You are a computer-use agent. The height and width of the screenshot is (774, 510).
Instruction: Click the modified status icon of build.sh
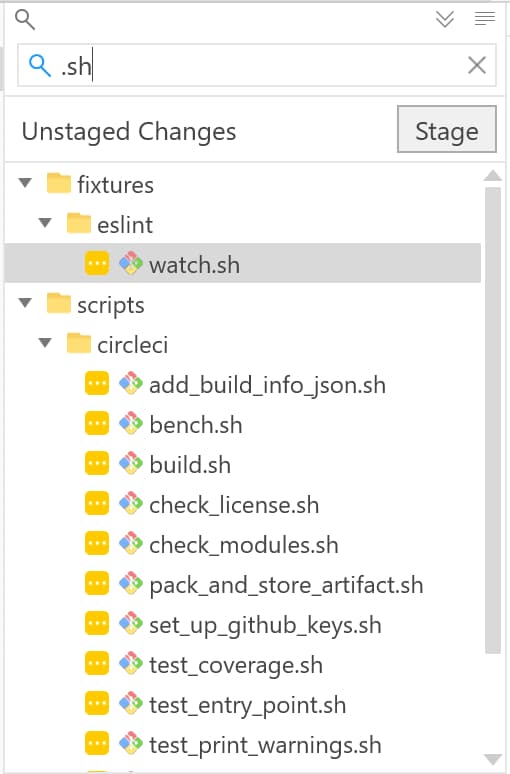[x=97, y=464]
